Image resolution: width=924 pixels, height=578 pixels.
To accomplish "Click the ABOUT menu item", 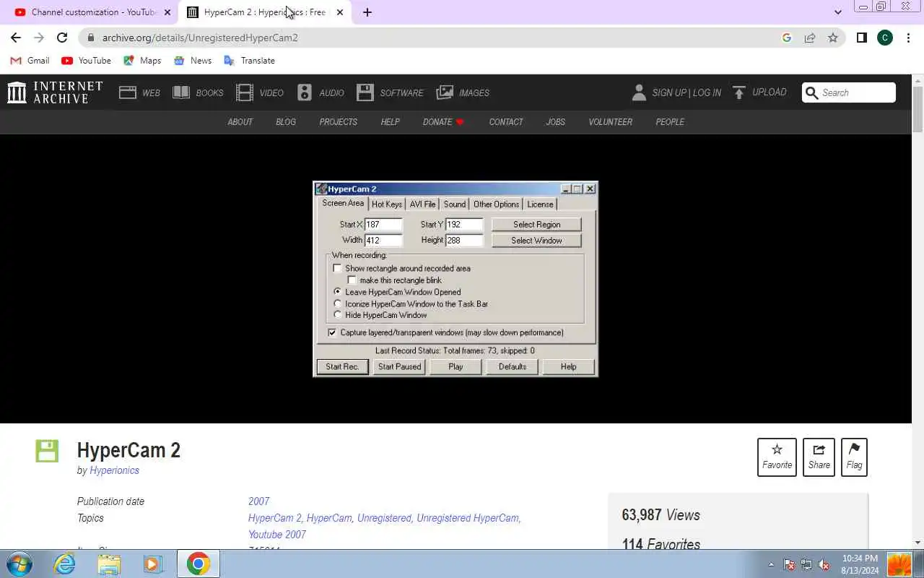I will pyautogui.click(x=240, y=122).
